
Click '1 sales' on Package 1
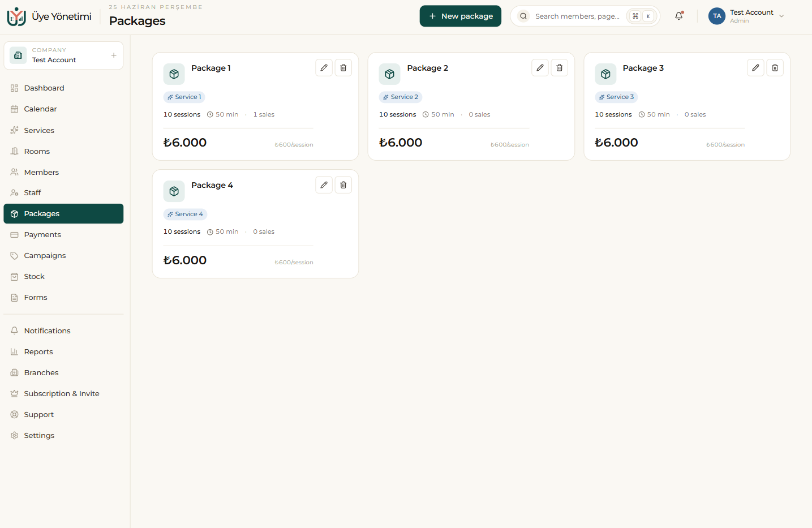pyautogui.click(x=264, y=114)
